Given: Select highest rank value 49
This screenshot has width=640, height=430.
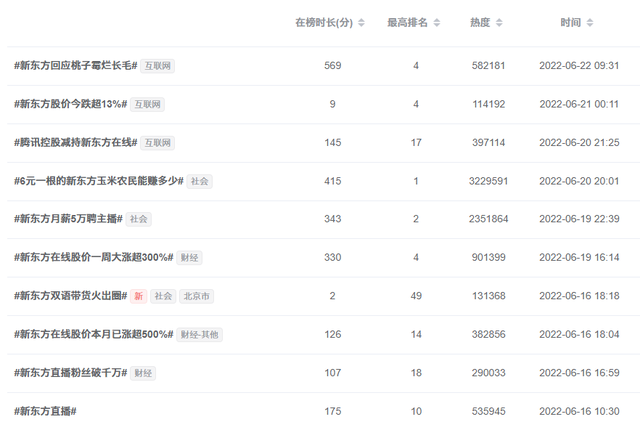Looking at the screenshot, I should point(416,296).
